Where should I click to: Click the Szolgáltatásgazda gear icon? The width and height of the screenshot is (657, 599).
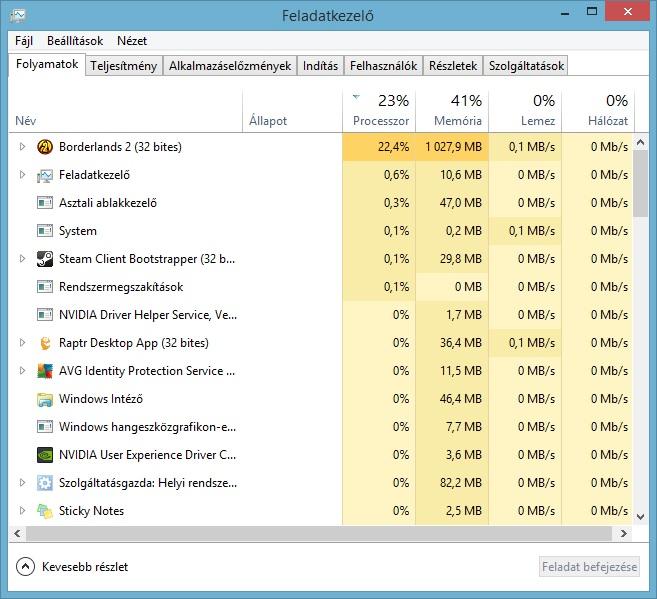pos(45,483)
